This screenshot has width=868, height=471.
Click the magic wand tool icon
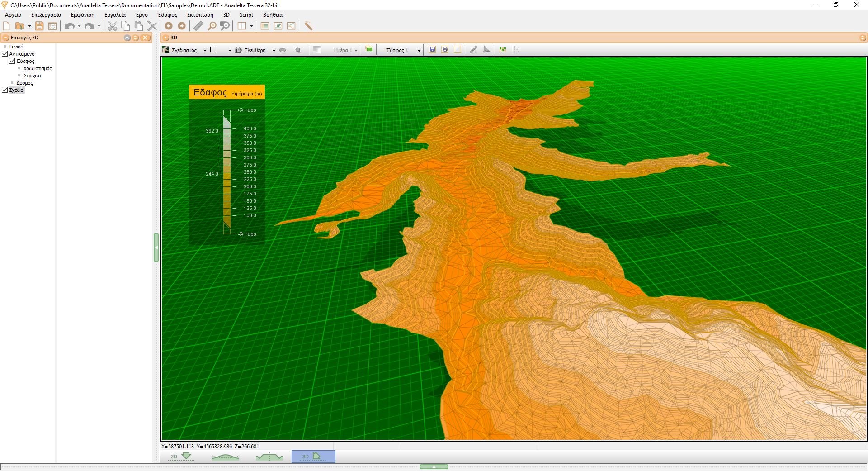(x=308, y=26)
